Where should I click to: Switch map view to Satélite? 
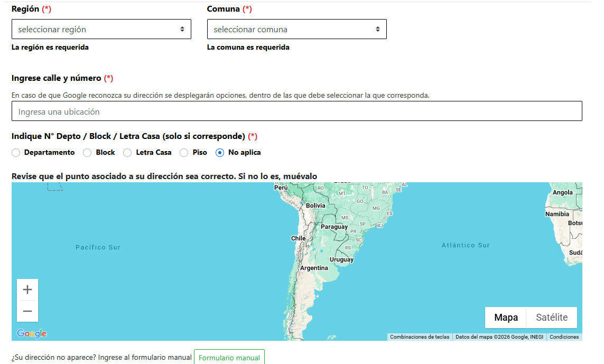click(552, 318)
